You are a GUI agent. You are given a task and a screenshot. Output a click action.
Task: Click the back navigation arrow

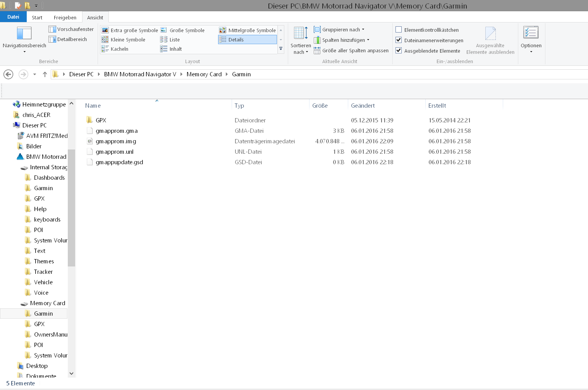(x=9, y=74)
